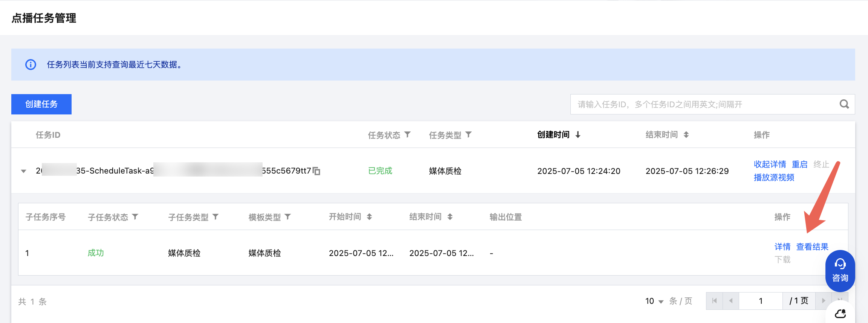
Task: Open the 咨询 support chat button
Action: coord(840,271)
